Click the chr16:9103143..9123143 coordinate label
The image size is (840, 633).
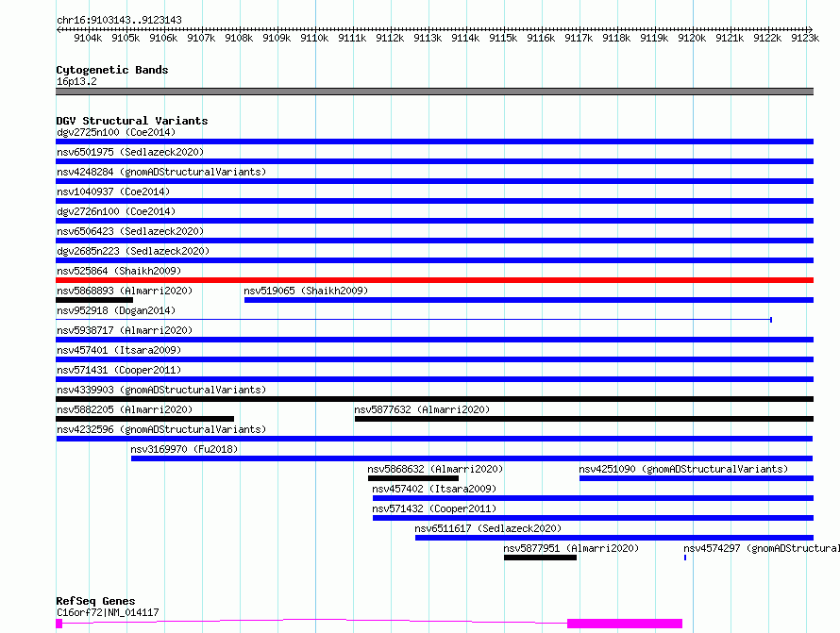pyautogui.click(x=119, y=20)
